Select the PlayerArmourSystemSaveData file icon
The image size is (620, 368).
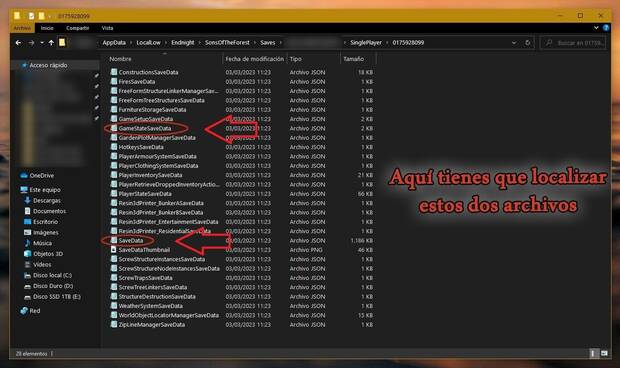pyautogui.click(x=114, y=156)
